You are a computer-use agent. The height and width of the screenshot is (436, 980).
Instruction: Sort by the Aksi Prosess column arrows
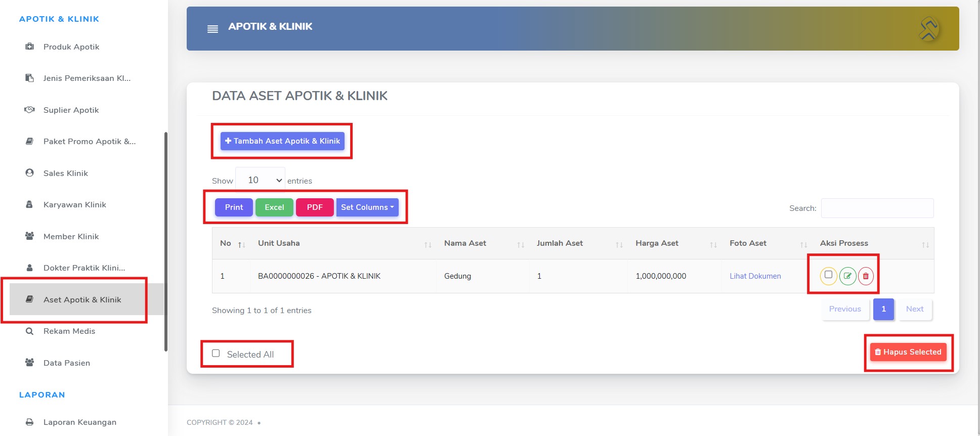pos(925,245)
